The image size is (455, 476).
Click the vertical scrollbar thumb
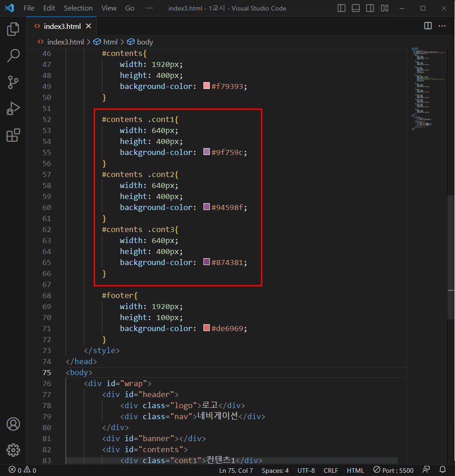tap(451, 256)
